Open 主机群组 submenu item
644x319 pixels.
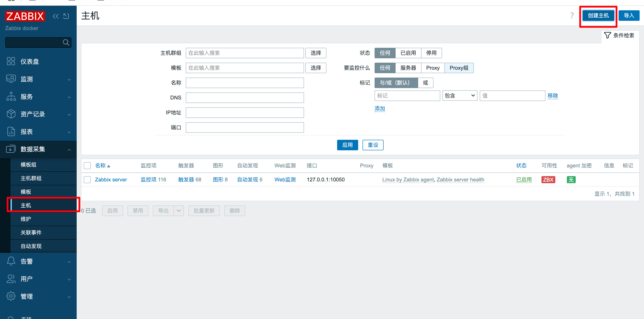[x=44, y=178]
